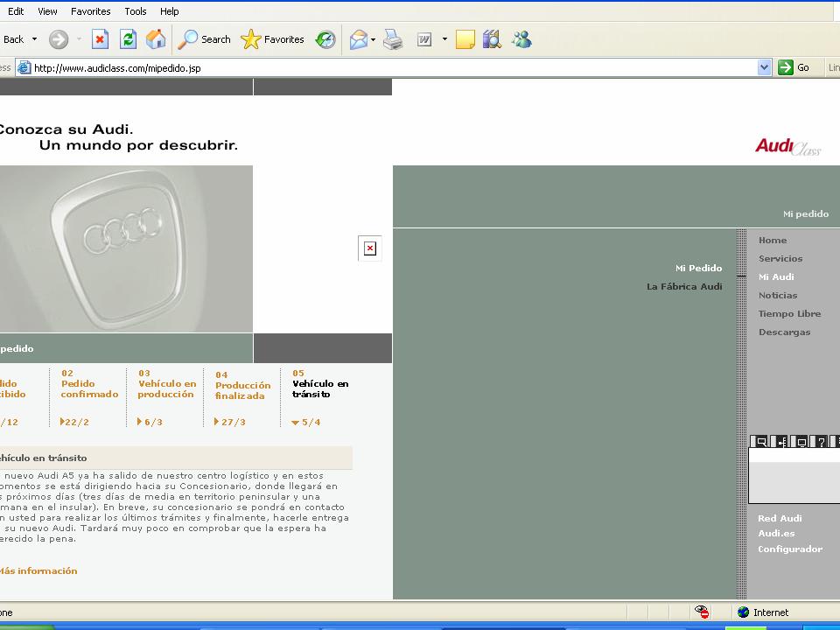Follow the Más información link

[x=38, y=571]
